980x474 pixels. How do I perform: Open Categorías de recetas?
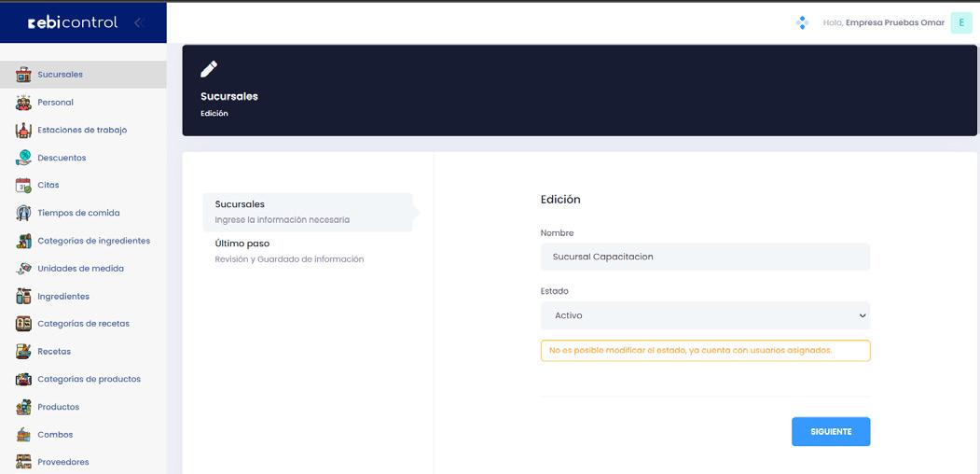click(83, 324)
